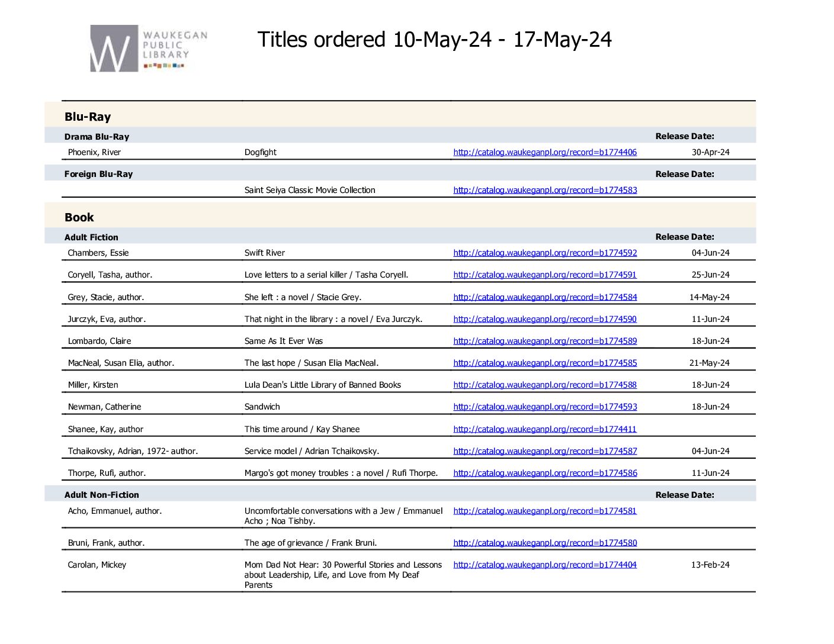This screenshot has height=644, width=834.
Task: Follow link for Love letters to a serial killer
Action: [545, 275]
